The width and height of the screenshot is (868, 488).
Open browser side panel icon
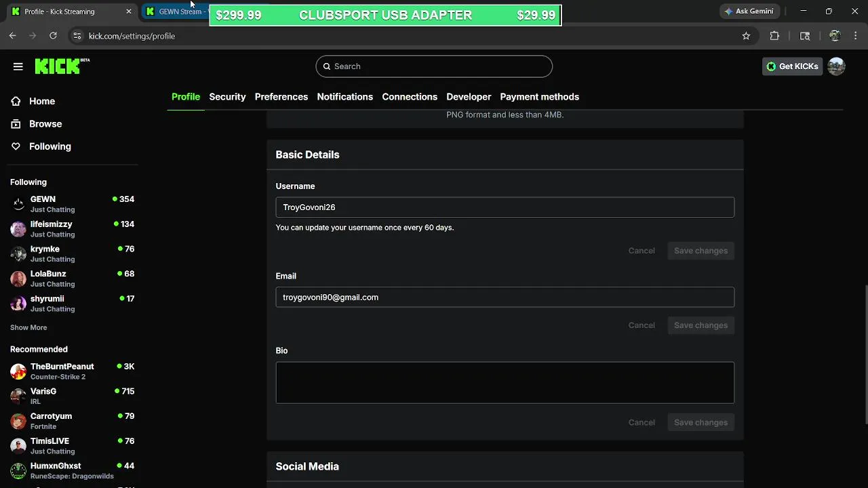point(805,36)
